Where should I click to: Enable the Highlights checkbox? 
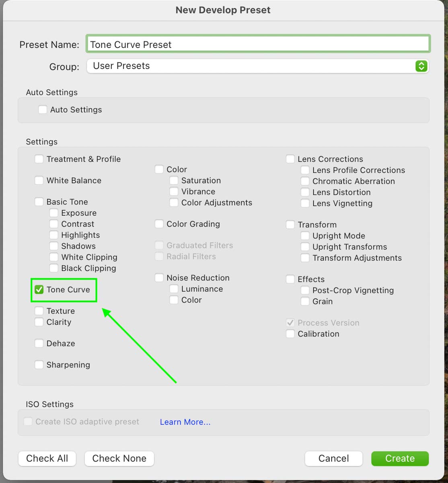53,235
